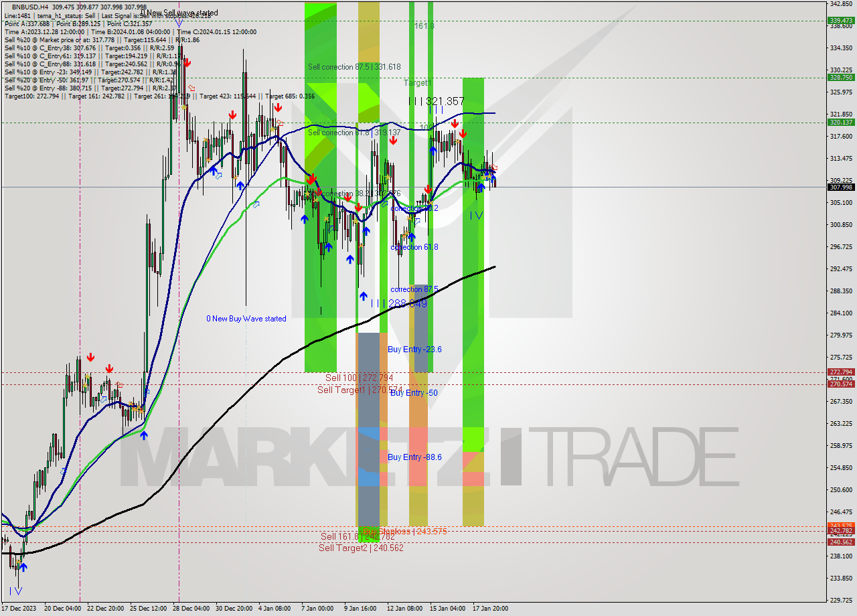Click the 'Buy Entry -88.6' label
The height and width of the screenshot is (616, 857).
(x=414, y=457)
